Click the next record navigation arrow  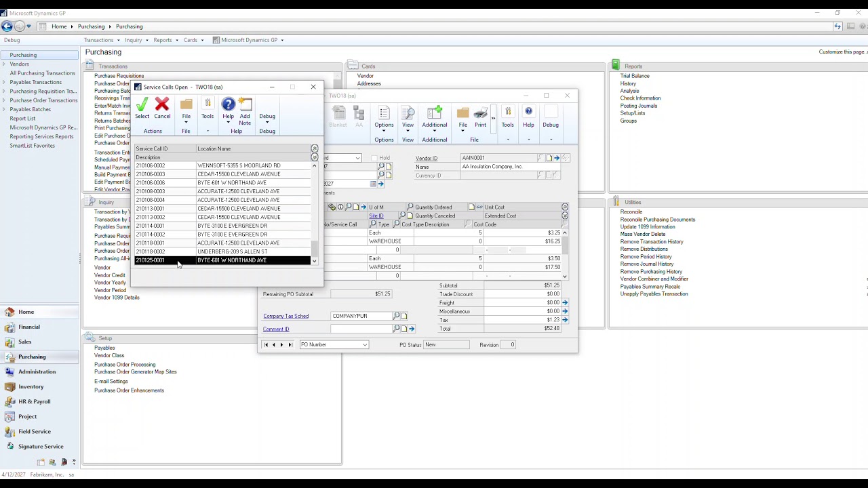(281, 345)
